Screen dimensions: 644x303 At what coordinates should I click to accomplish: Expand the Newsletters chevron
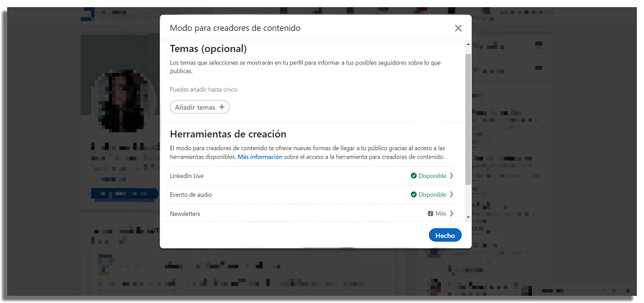[x=451, y=213]
